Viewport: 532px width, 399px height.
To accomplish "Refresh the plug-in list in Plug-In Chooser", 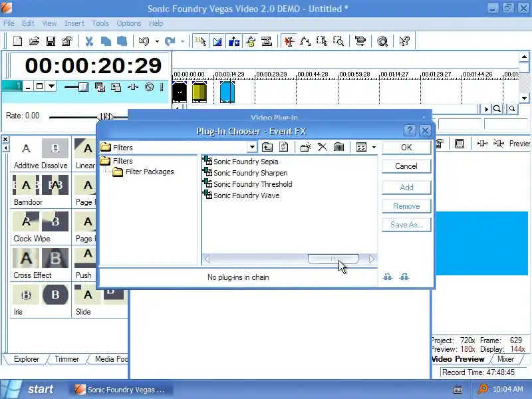I will coord(284,147).
